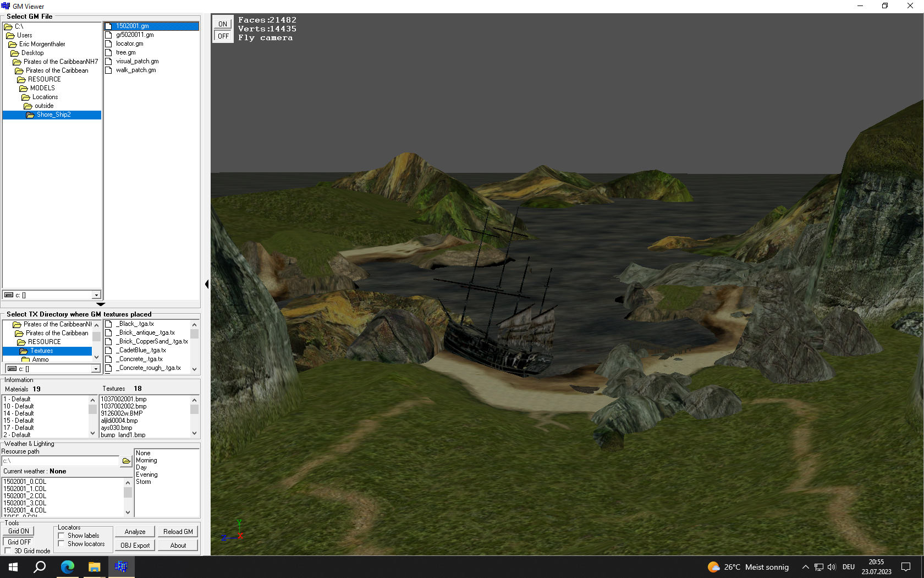924x578 pixels.
Task: Click the resource path input field
Action: click(61, 461)
